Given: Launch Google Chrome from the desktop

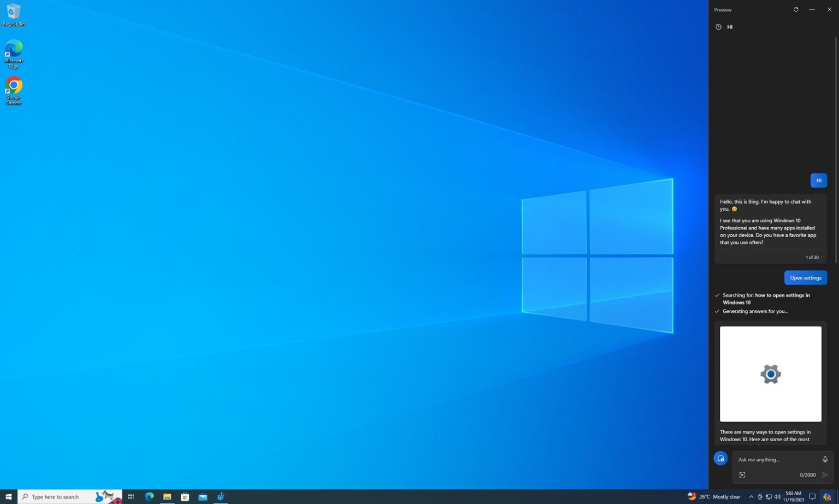Looking at the screenshot, I should [13, 87].
